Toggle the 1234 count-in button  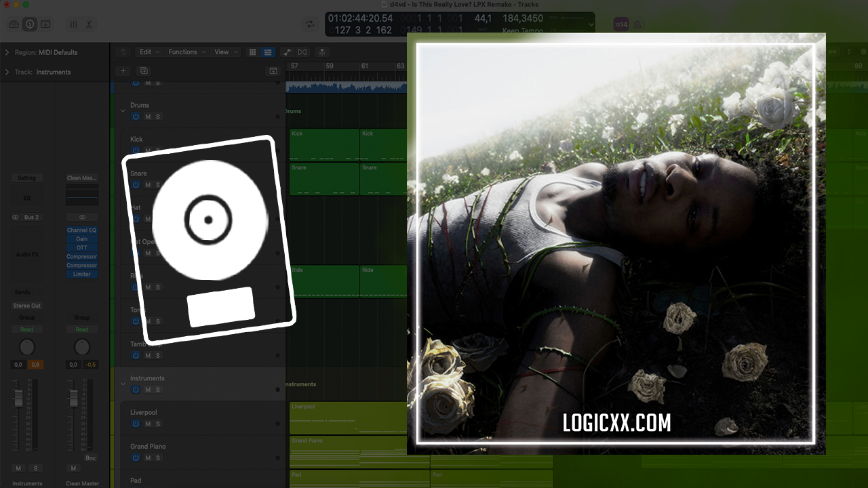[620, 24]
